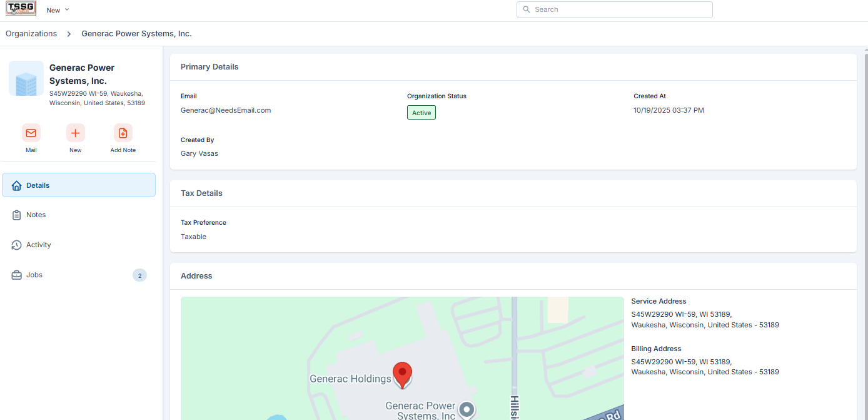Click the Active status badge
The width and height of the screenshot is (868, 420).
click(x=421, y=113)
